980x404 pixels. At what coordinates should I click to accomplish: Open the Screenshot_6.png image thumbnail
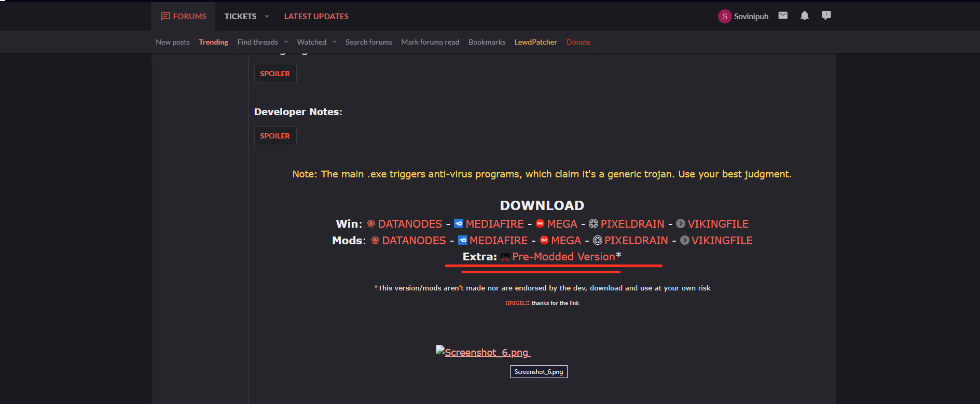coord(483,352)
